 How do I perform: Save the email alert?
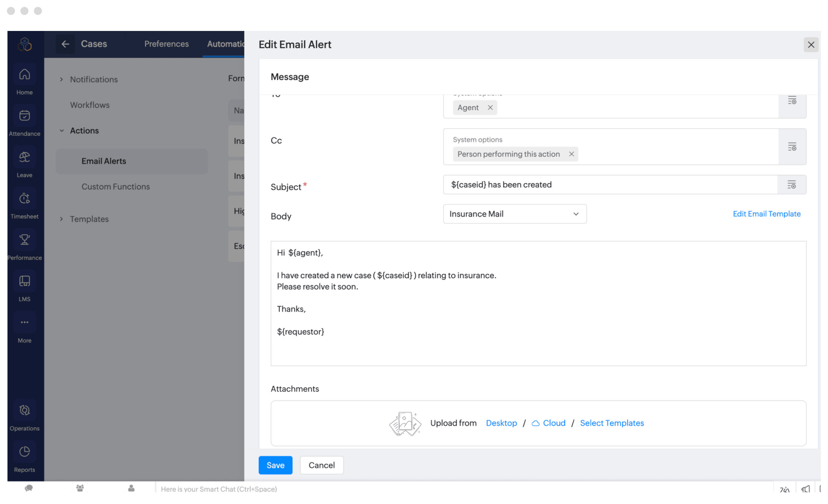point(275,465)
